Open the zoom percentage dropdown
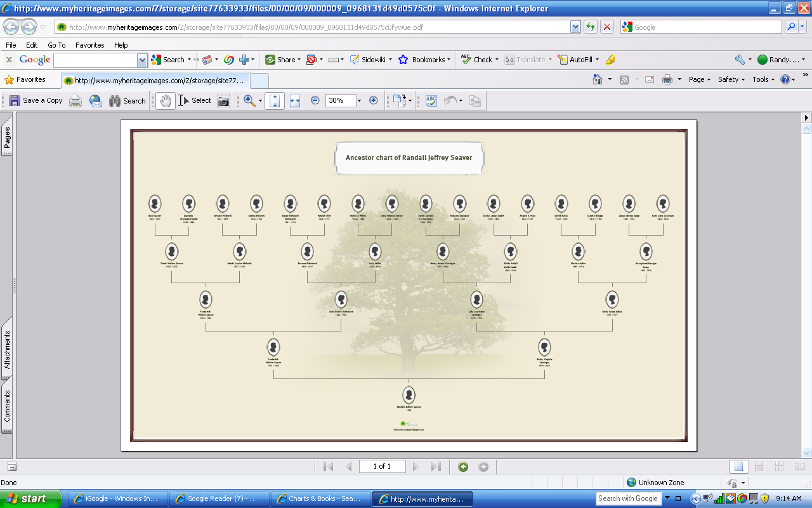This screenshot has height=508, width=812. (358, 100)
